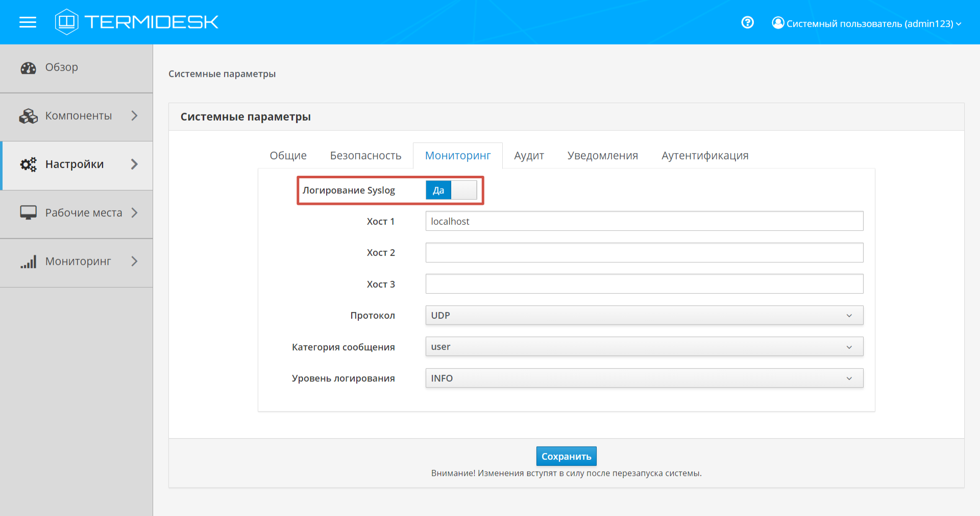Image resolution: width=980 pixels, height=516 pixels.
Task: Click the Мониторинг signal bars icon
Action: [28, 262]
